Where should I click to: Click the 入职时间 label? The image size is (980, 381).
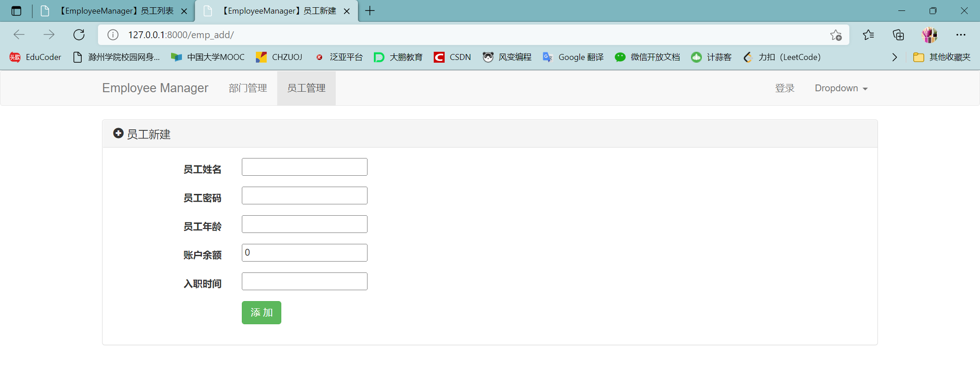click(202, 284)
